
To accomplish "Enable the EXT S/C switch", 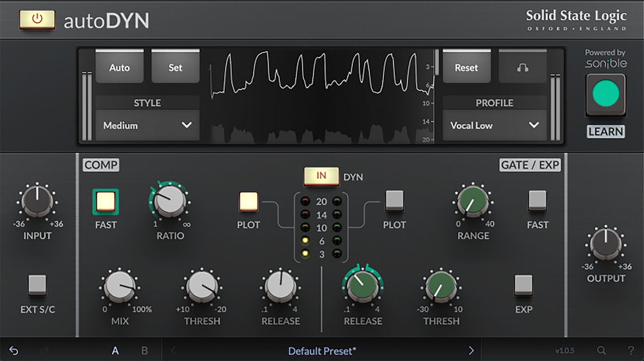I will click(x=37, y=285).
